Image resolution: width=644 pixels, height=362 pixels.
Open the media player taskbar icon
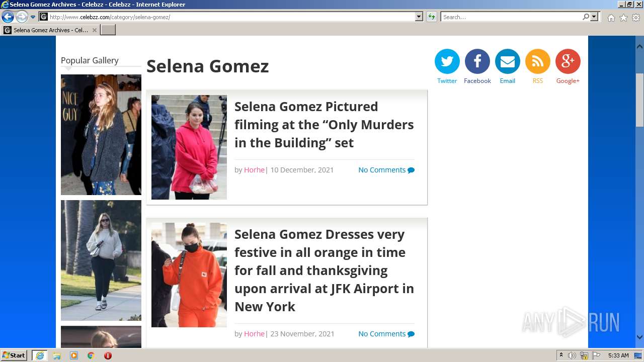74,355
